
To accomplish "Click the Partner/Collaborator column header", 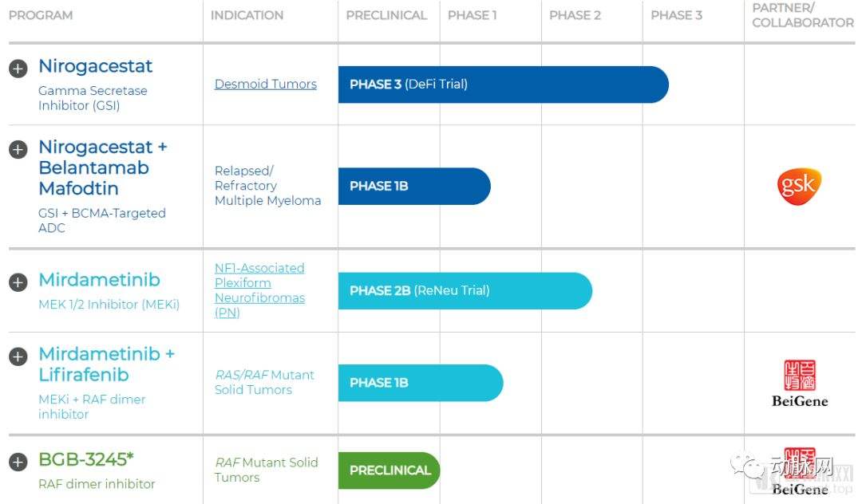I will coord(801,15).
